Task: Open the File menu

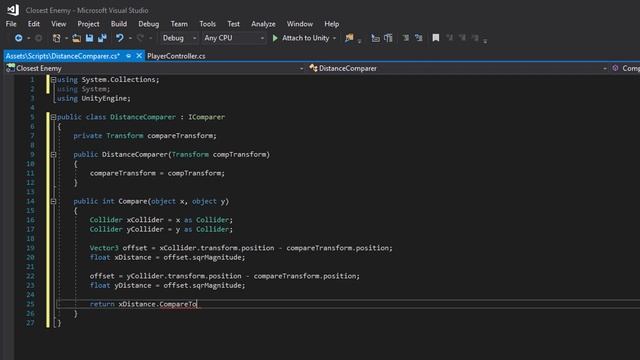Action: click(x=11, y=24)
